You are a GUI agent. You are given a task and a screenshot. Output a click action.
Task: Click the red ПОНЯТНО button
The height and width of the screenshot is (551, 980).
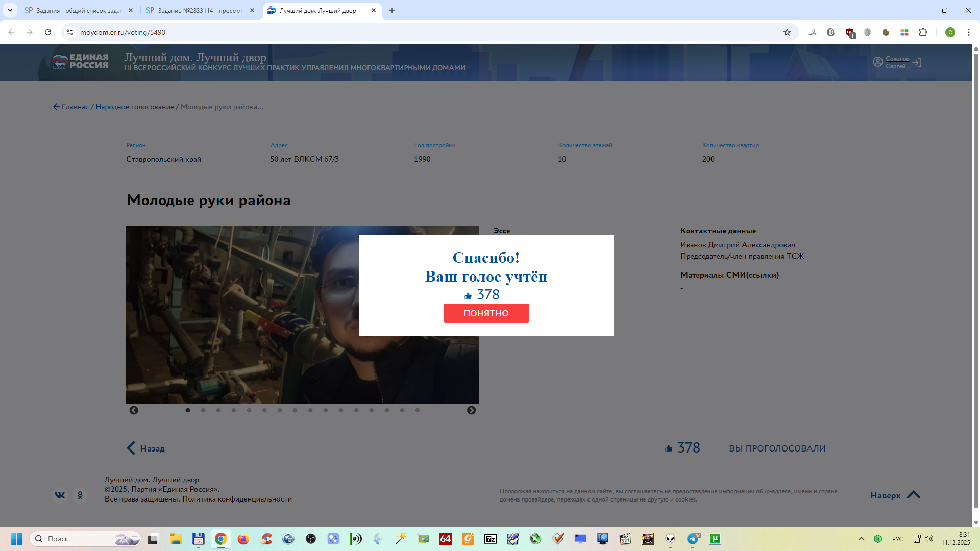[x=486, y=313]
